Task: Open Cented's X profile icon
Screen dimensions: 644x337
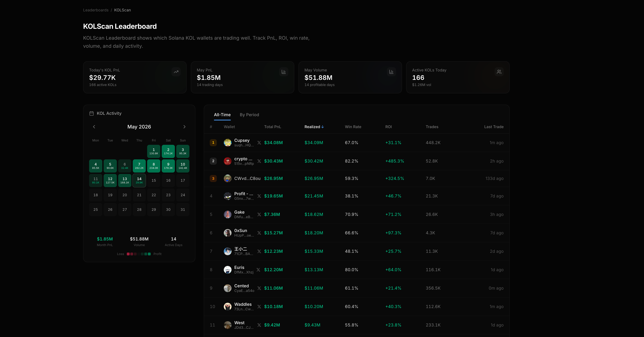Action: pos(259,288)
